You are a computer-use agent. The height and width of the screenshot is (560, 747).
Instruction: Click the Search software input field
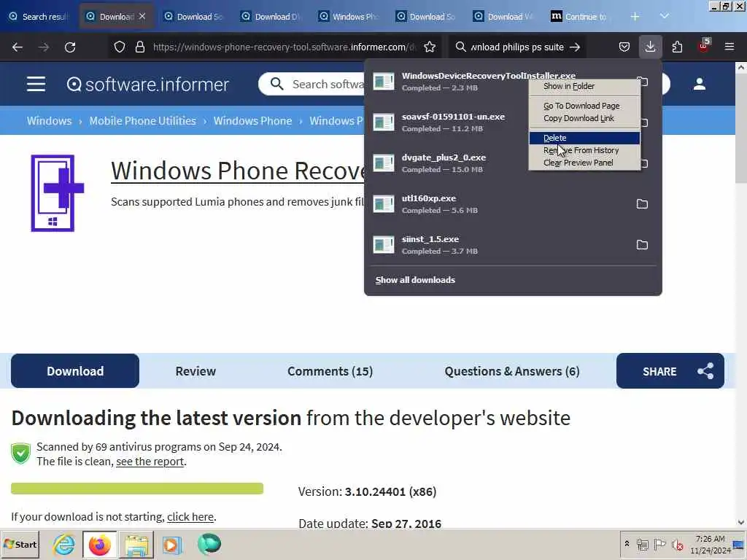coord(328,85)
